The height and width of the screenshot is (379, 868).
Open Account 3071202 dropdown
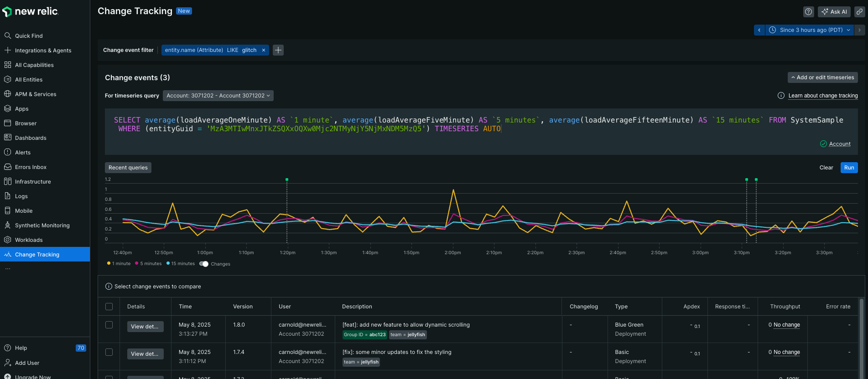218,96
